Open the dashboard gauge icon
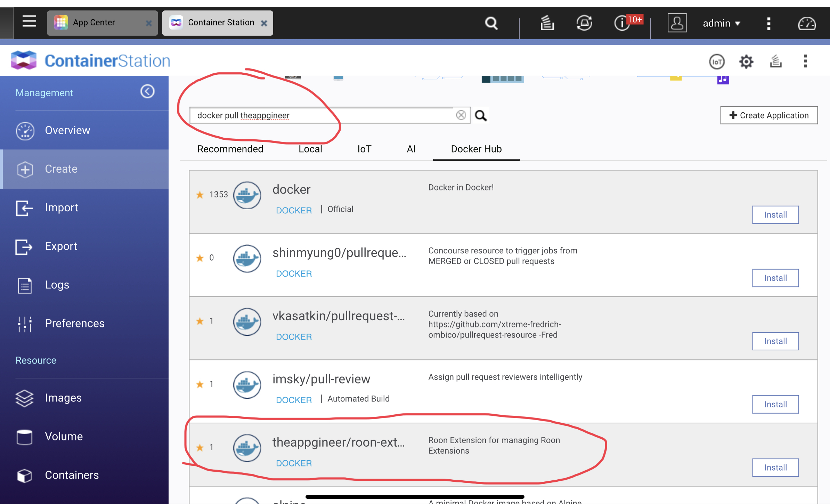This screenshot has height=504, width=830. 807,24
